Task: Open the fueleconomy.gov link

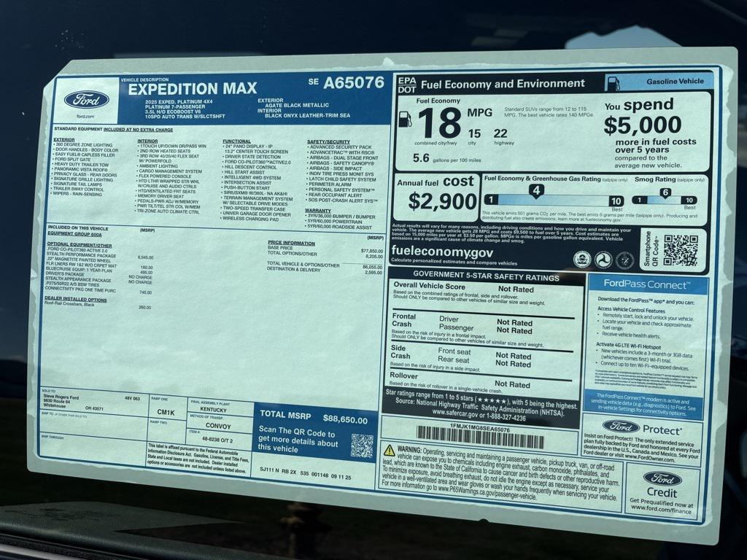Action: tap(441, 252)
